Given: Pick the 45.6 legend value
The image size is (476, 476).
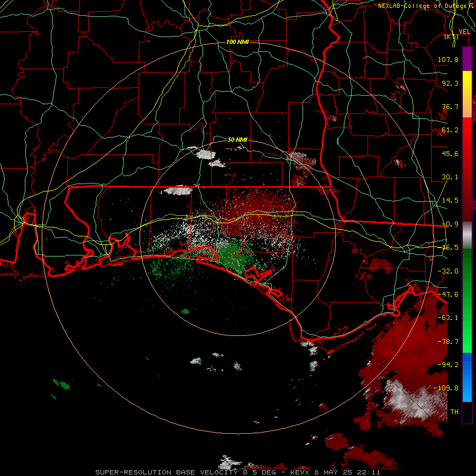Looking at the screenshot, I should (x=450, y=153).
